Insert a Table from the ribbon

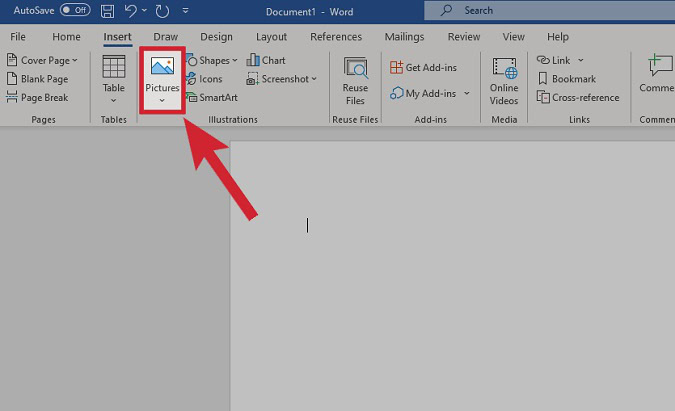point(113,79)
